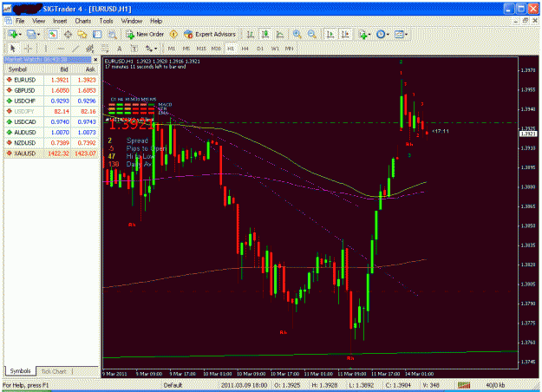Switch timeframe to H4

(x=245, y=49)
